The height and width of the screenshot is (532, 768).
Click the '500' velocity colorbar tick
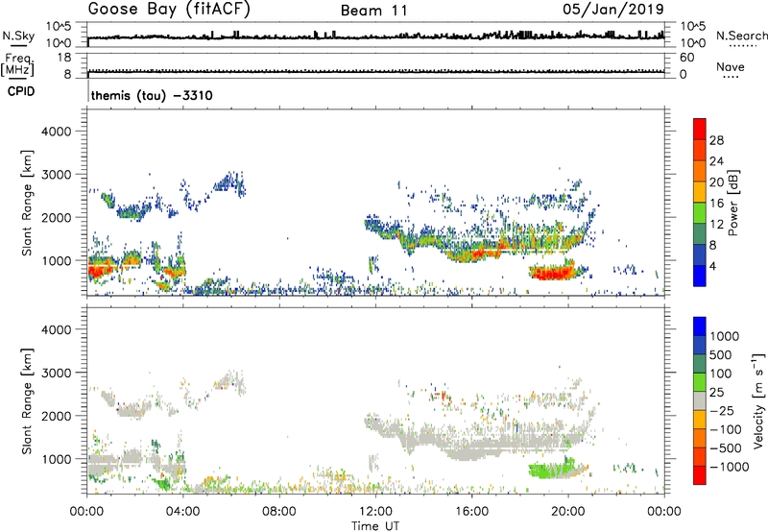pos(720,354)
